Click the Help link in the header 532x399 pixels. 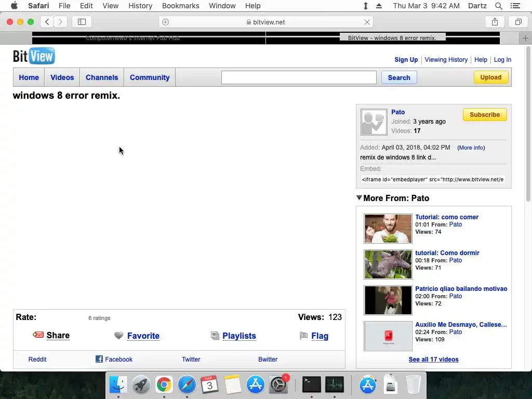tap(481, 60)
